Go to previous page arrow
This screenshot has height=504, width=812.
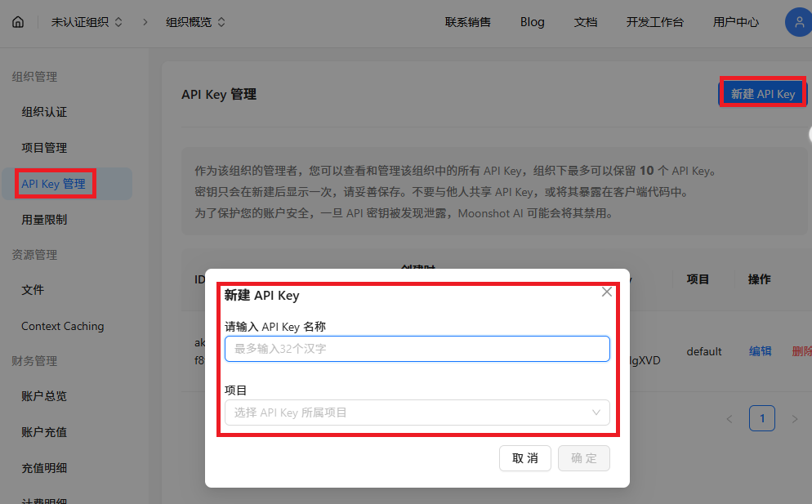coord(729,418)
